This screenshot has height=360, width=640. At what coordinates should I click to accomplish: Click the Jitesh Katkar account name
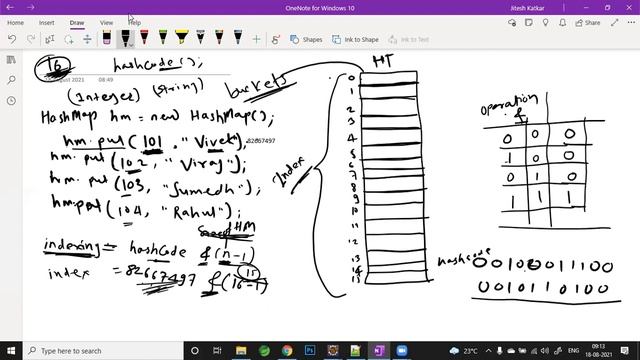click(527, 8)
